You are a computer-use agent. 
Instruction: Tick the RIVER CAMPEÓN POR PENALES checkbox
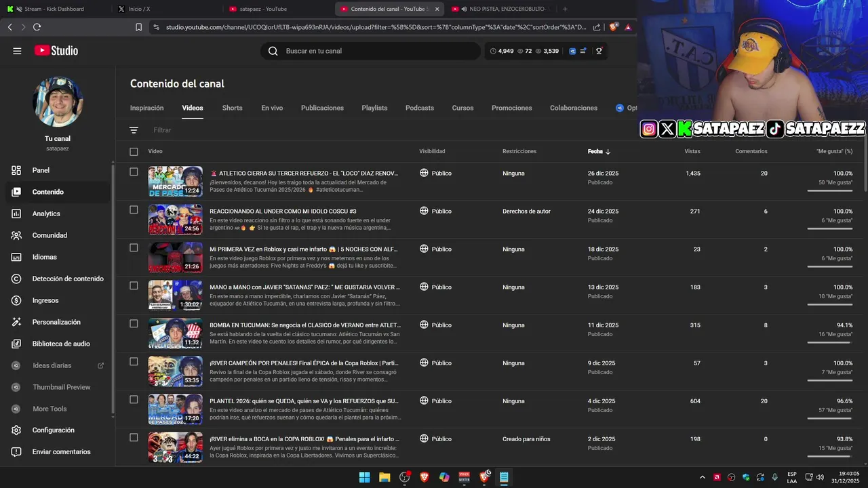point(134,362)
